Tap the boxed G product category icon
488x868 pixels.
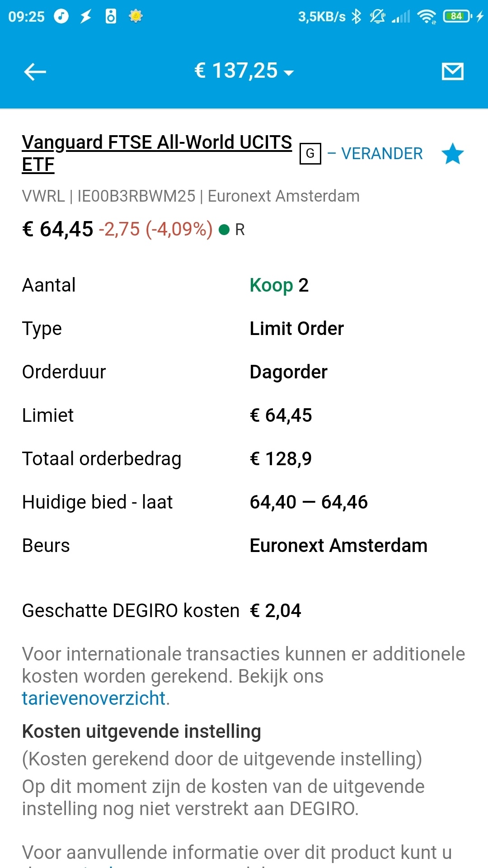point(310,154)
